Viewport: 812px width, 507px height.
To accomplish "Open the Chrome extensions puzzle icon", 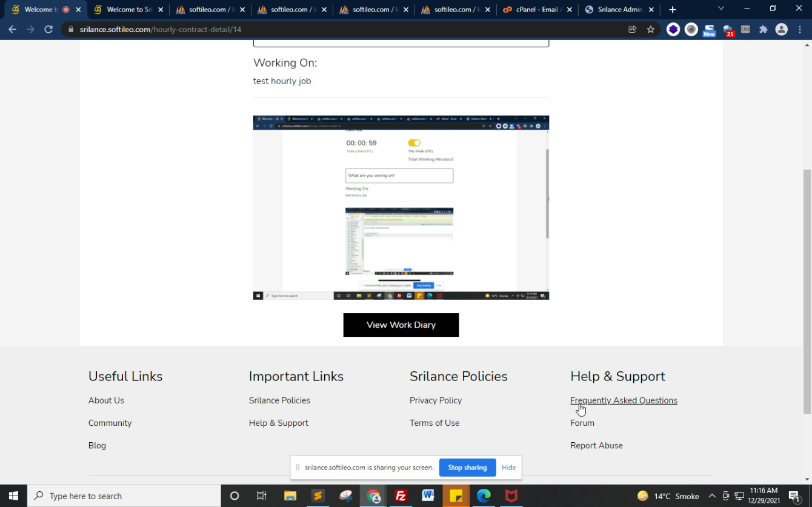I will click(x=764, y=29).
